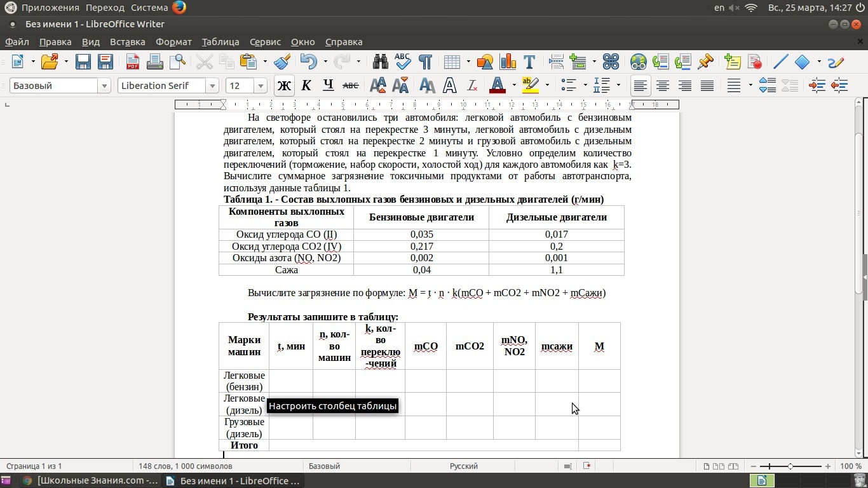
Task: Insert a text box
Action: click(x=529, y=62)
